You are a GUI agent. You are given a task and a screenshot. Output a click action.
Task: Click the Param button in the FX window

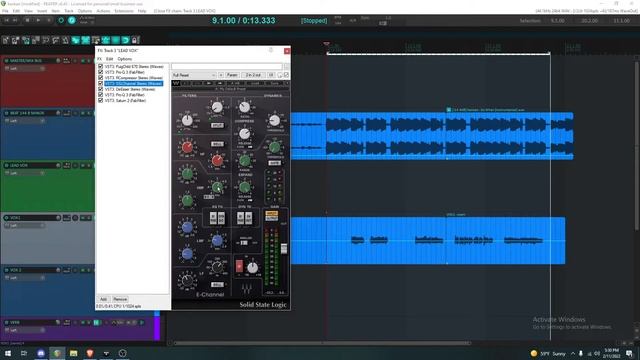pyautogui.click(x=232, y=75)
